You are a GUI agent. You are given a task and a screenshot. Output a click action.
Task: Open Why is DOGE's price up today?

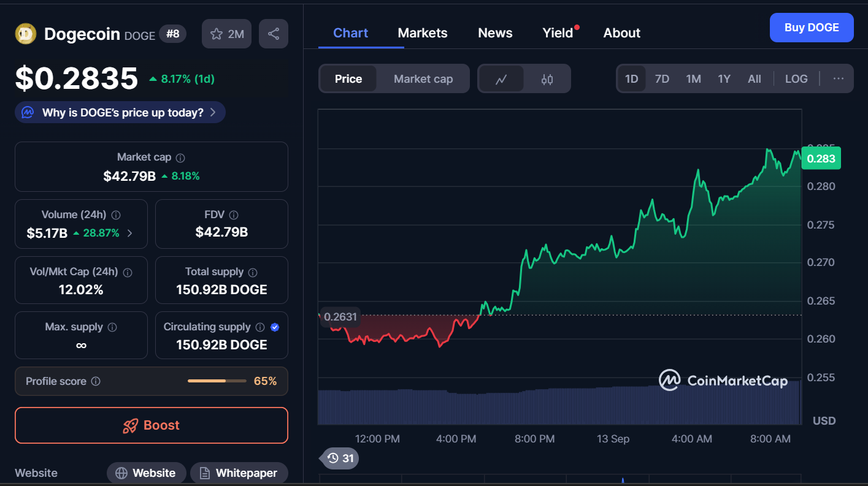click(120, 112)
